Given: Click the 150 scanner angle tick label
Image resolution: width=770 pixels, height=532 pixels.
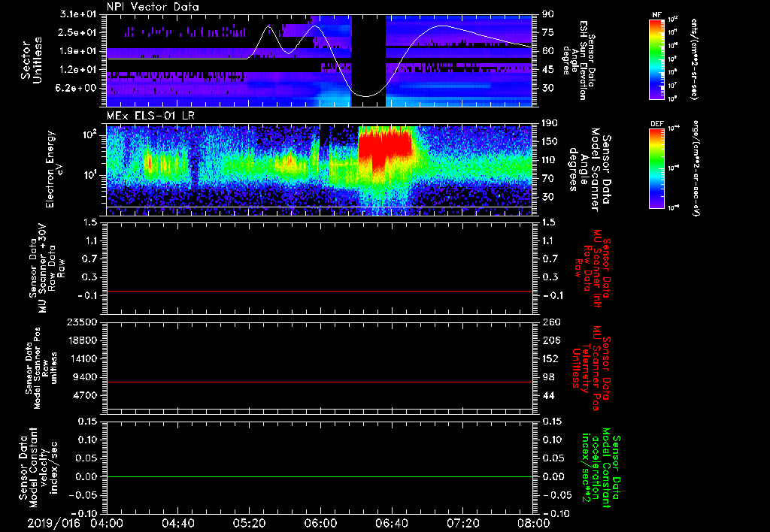Looking at the screenshot, I should [x=550, y=142].
